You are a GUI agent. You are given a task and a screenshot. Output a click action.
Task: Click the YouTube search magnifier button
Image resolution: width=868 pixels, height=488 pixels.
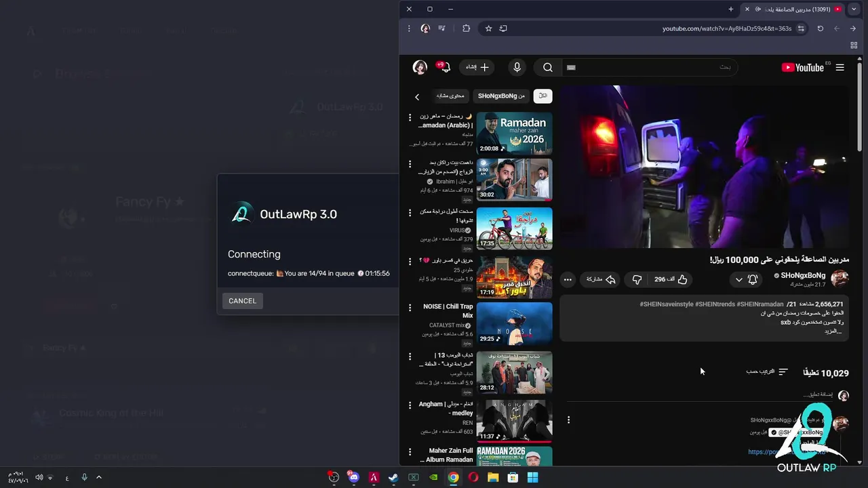pos(548,68)
